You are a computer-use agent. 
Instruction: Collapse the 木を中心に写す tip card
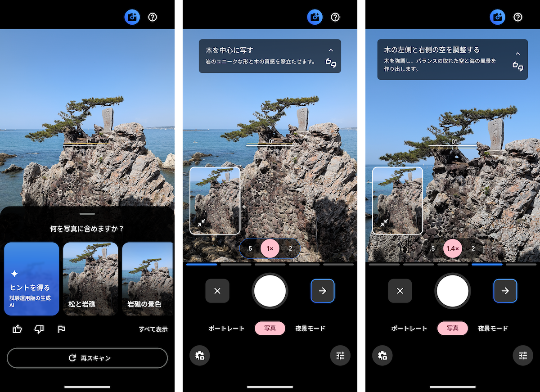point(331,50)
